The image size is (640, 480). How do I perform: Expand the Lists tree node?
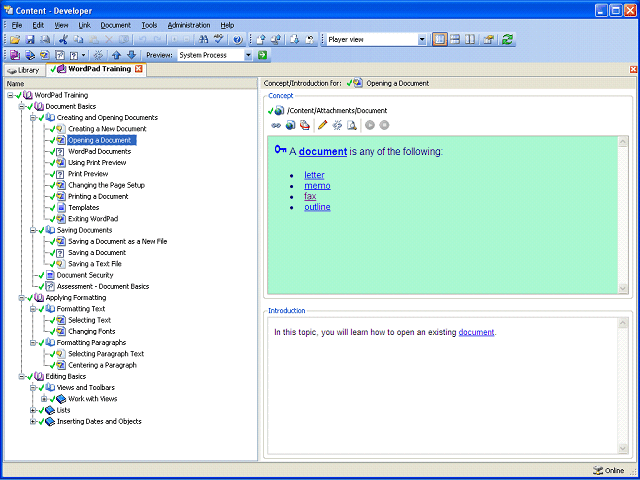[x=33, y=410]
